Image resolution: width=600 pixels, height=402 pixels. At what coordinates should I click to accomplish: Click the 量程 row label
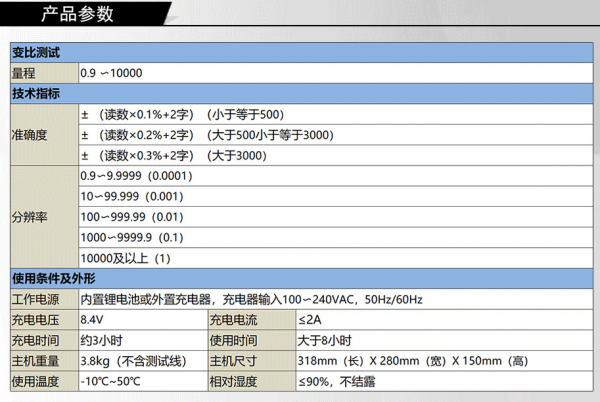pos(23,73)
